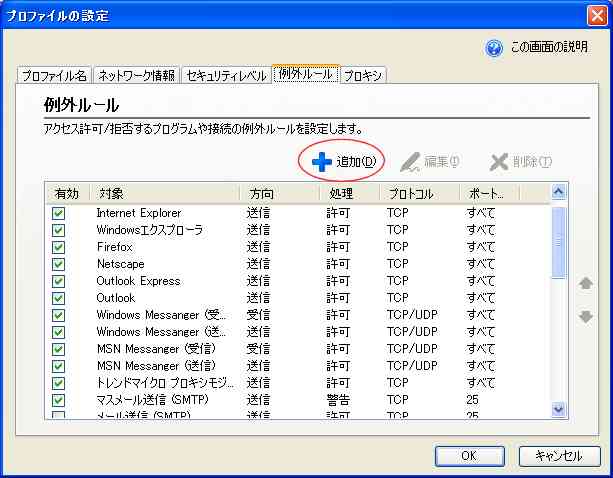Click the キャンセル button
The height and width of the screenshot is (478, 613).
pyautogui.click(x=559, y=456)
